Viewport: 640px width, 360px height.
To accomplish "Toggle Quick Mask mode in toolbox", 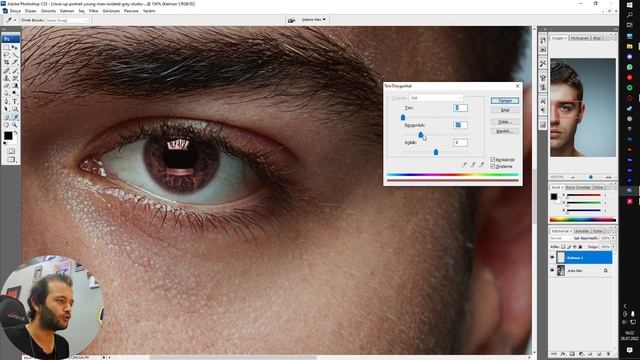I will pos(11,151).
